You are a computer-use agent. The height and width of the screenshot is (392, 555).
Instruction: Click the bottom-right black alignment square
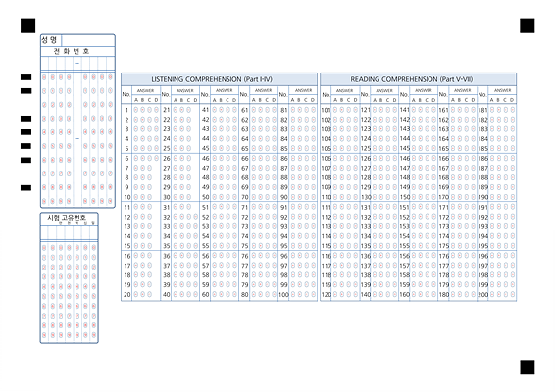(528, 367)
